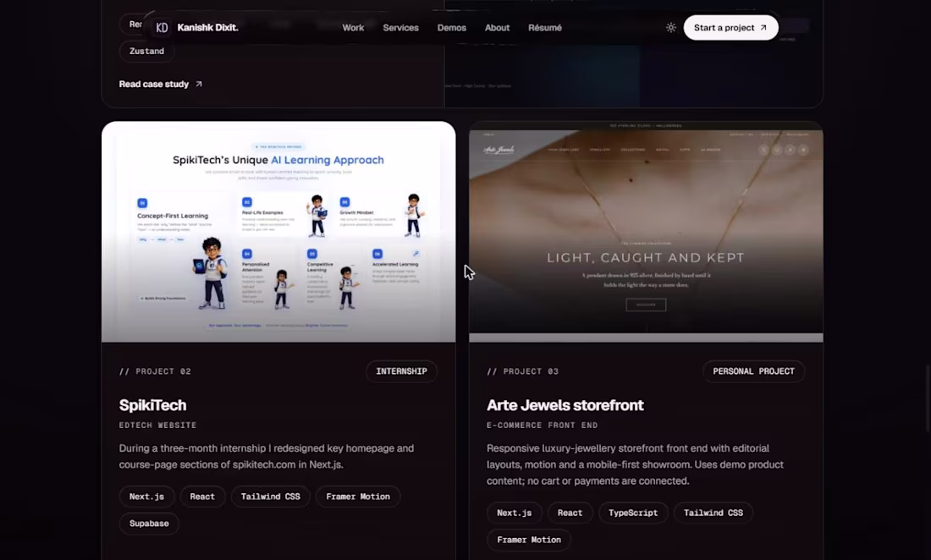Click the INTERNSHIP badge

click(x=401, y=371)
